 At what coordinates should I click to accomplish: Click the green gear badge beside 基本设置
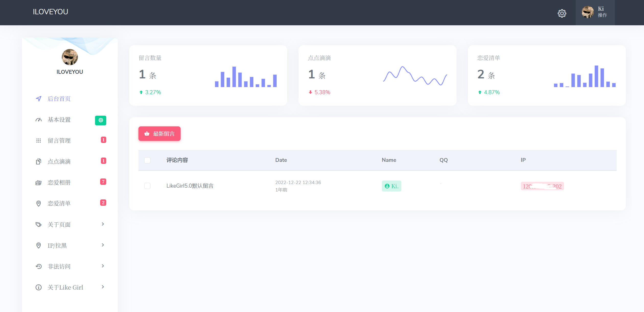101,120
